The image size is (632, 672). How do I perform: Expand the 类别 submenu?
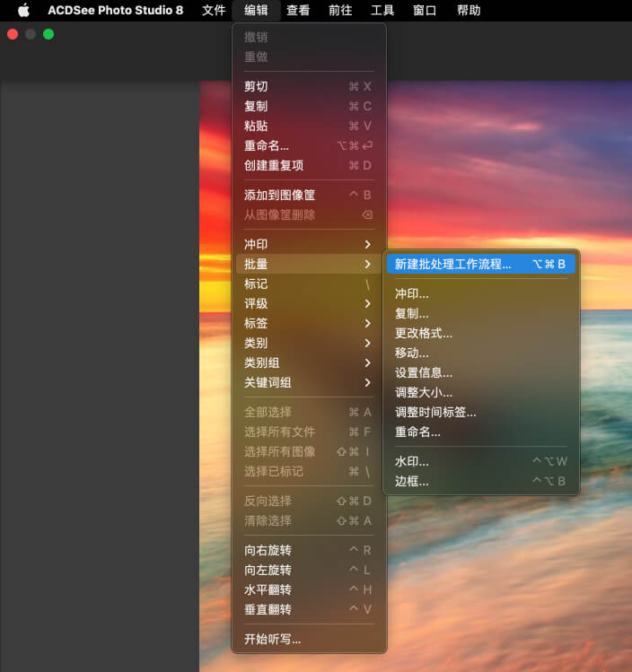tap(309, 343)
